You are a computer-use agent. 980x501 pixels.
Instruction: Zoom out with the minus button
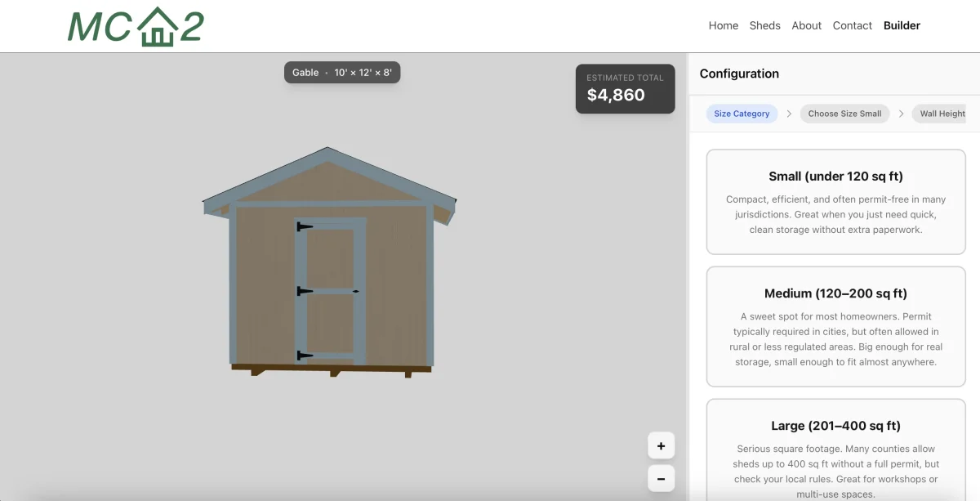pos(661,479)
